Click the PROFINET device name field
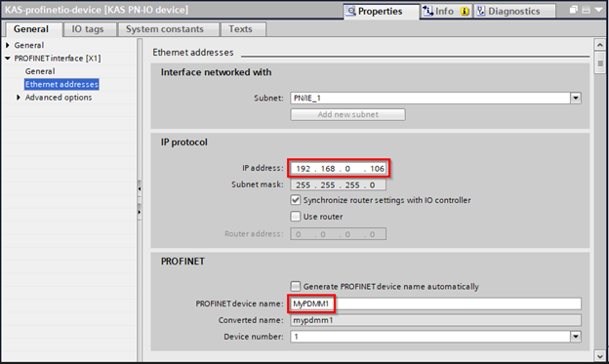This screenshot has width=609, height=364. pyautogui.click(x=436, y=303)
